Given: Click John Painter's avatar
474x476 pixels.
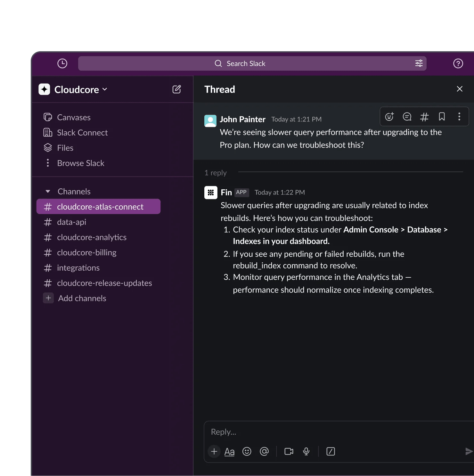Looking at the screenshot, I should [x=210, y=121].
